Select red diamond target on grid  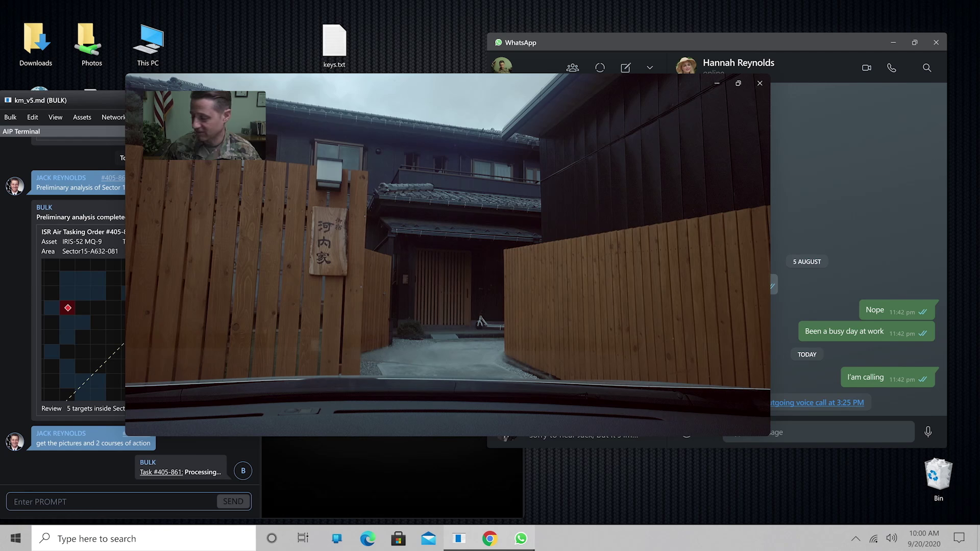[x=67, y=308]
